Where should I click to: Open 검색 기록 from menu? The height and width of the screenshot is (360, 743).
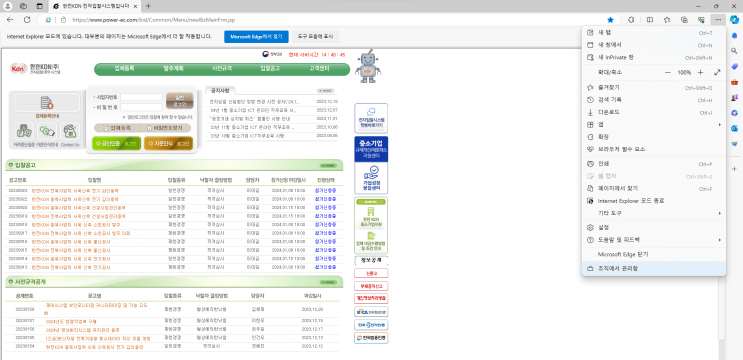point(653,100)
